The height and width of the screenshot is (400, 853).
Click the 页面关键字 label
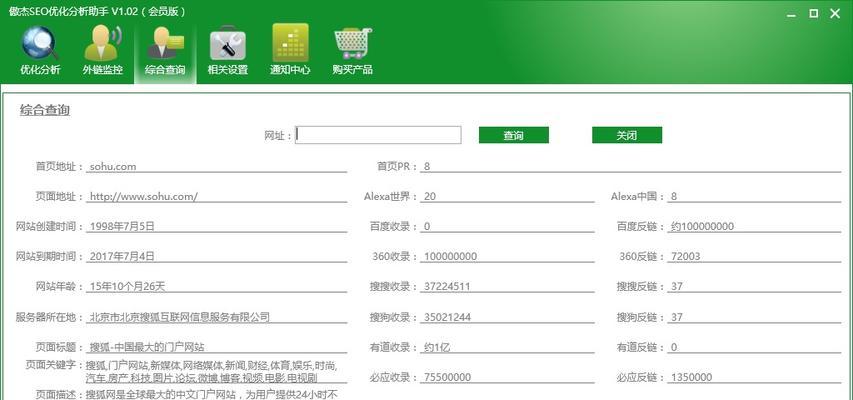pyautogui.click(x=52, y=365)
